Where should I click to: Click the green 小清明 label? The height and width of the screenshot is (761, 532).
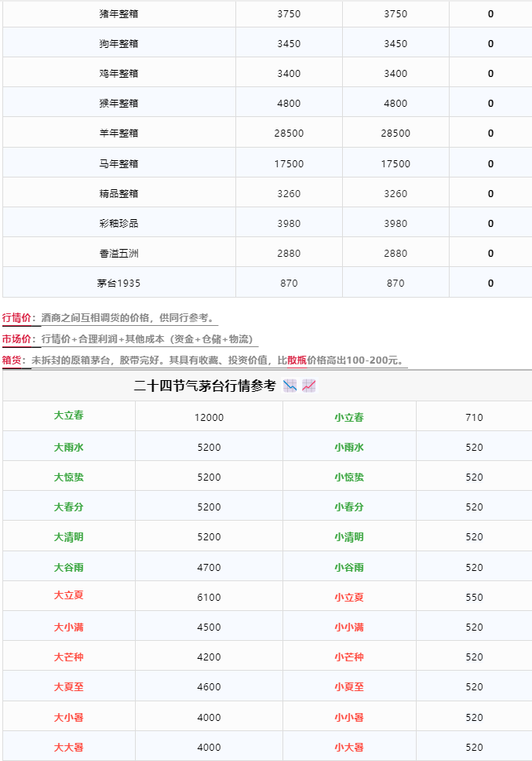tap(349, 537)
